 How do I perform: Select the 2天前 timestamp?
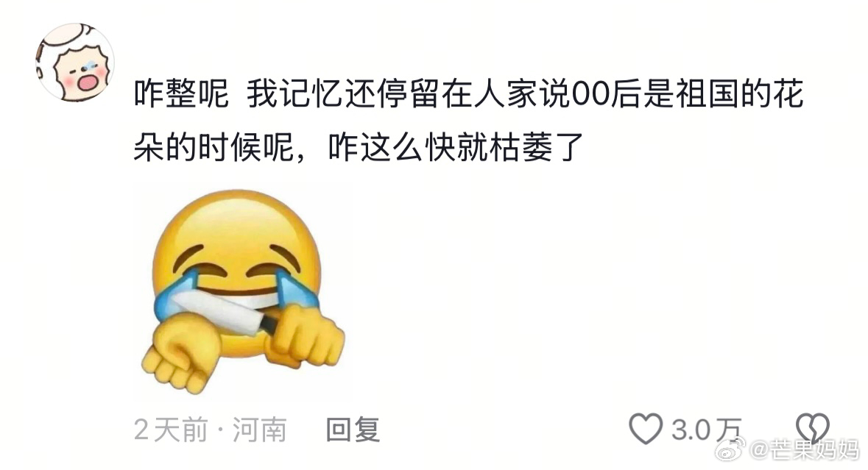coord(171,430)
